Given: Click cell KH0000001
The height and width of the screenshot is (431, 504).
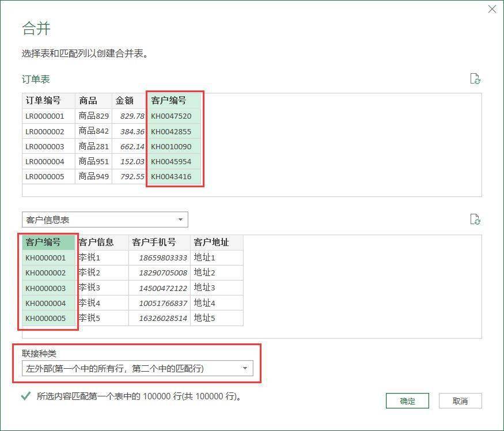Looking at the screenshot, I should point(48,258).
